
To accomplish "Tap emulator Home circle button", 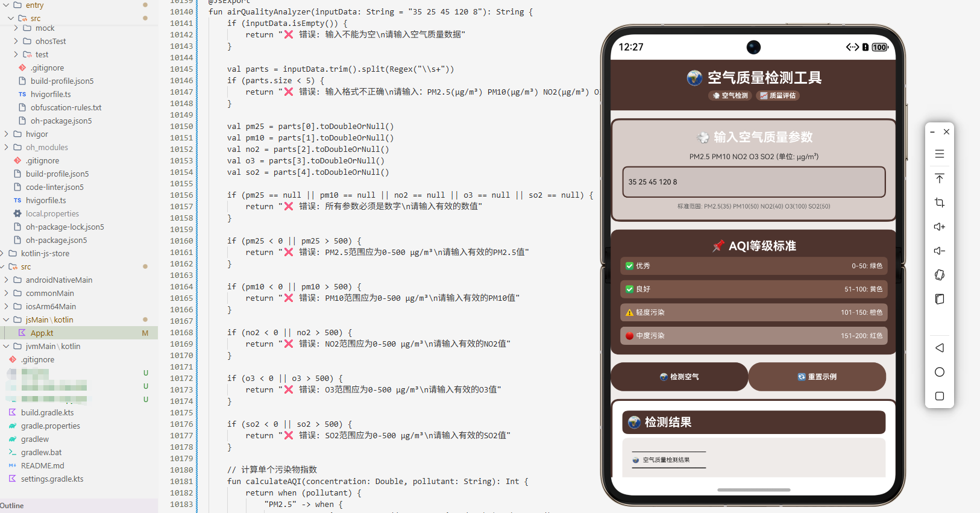I will coord(939,372).
